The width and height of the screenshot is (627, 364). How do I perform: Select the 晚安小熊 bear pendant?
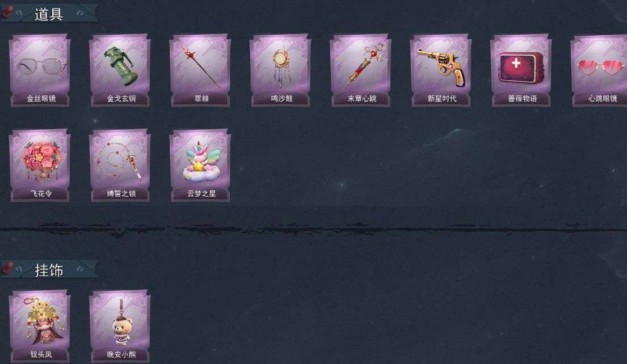tap(120, 327)
